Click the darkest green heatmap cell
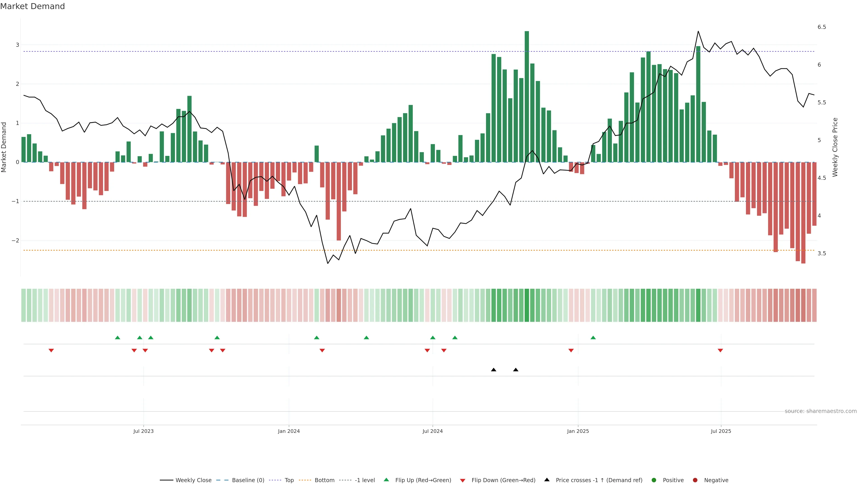The width and height of the screenshot is (868, 488). click(x=527, y=305)
